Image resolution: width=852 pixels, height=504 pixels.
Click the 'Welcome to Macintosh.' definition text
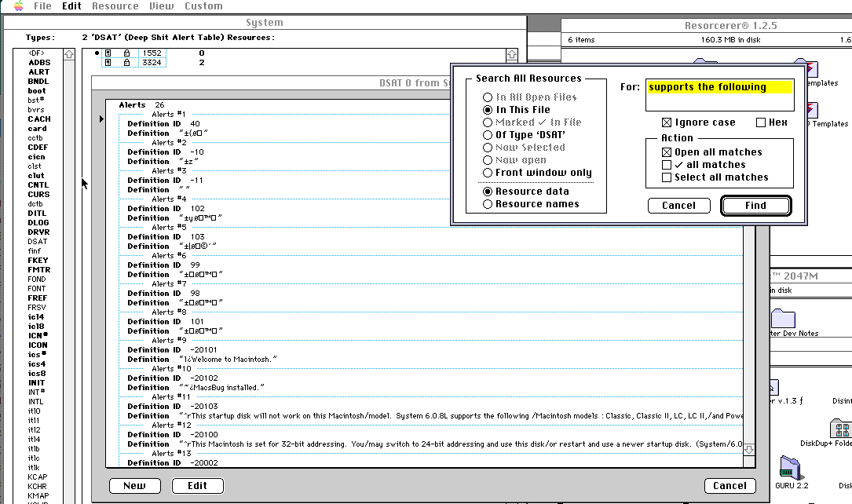(x=231, y=360)
